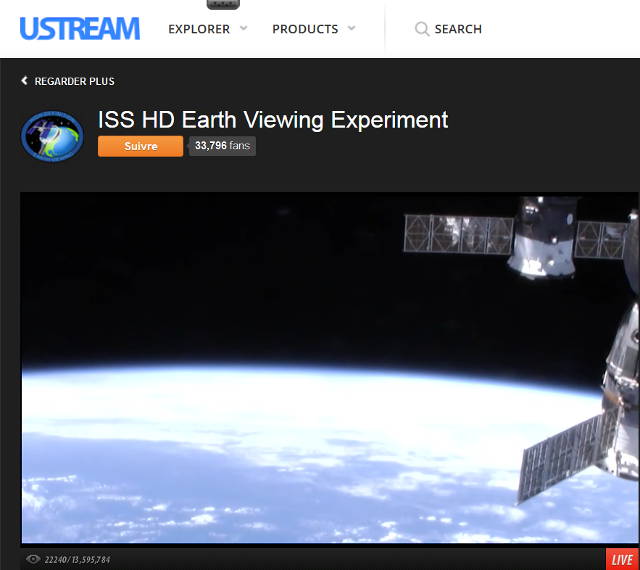
Task: Click the live video player area
Action: (x=330, y=368)
